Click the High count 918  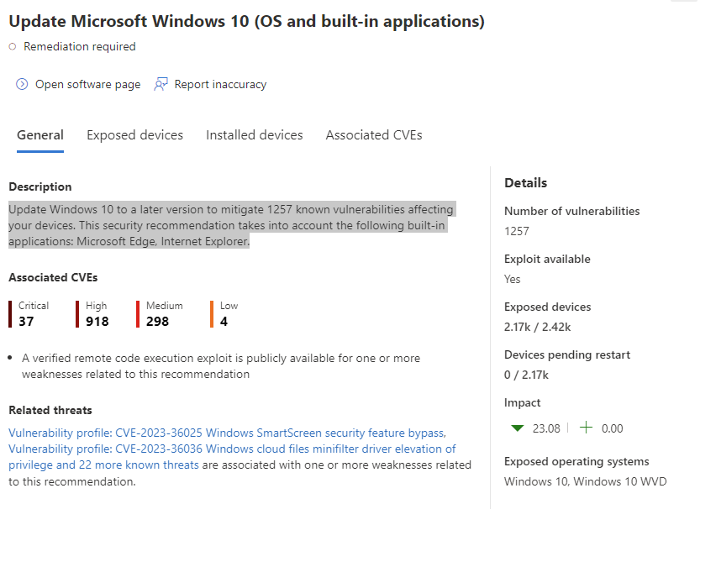pos(97,322)
